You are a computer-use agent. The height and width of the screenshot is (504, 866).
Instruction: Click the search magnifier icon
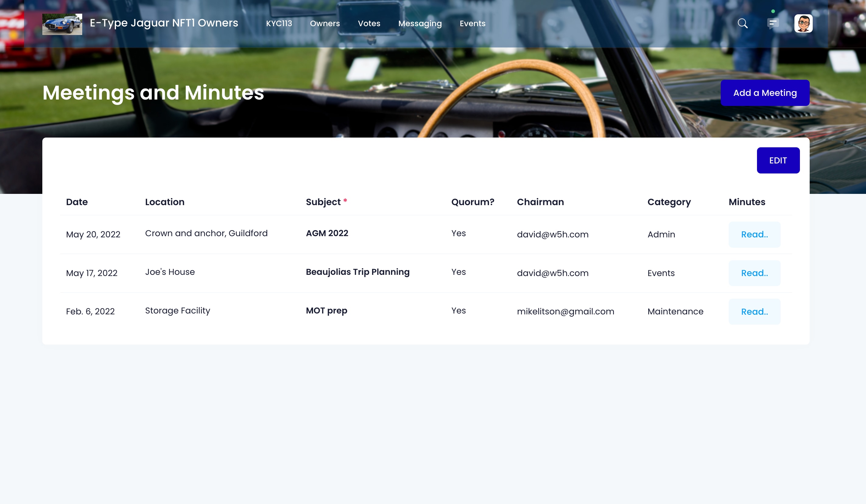742,23
